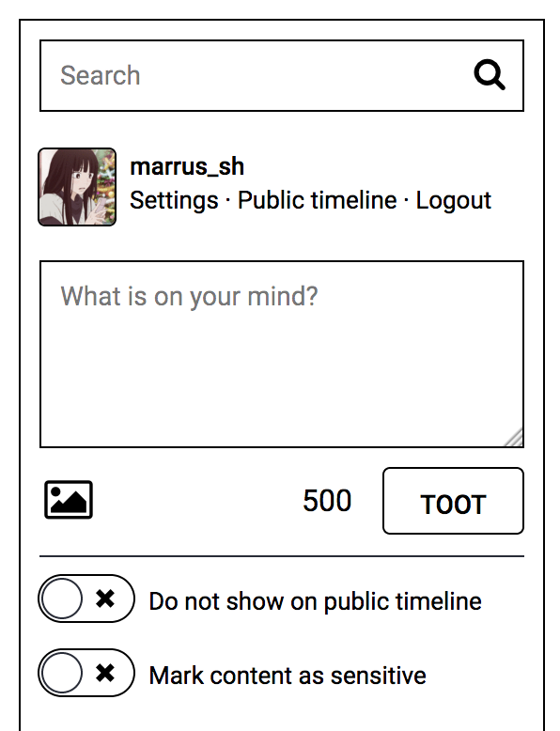Click the TOOT button
Viewport: 560px width, 731px height.
pos(453,501)
